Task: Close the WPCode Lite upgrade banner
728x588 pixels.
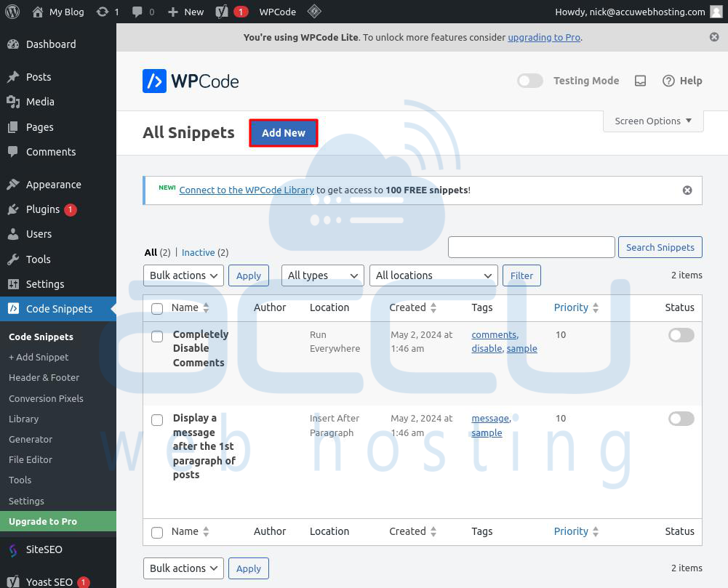Action: tap(714, 37)
